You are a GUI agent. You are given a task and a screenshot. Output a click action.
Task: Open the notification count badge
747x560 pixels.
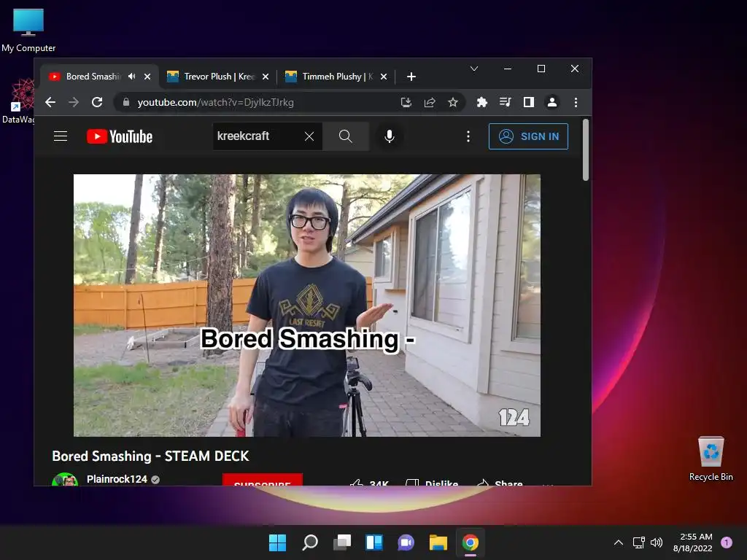coord(727,542)
